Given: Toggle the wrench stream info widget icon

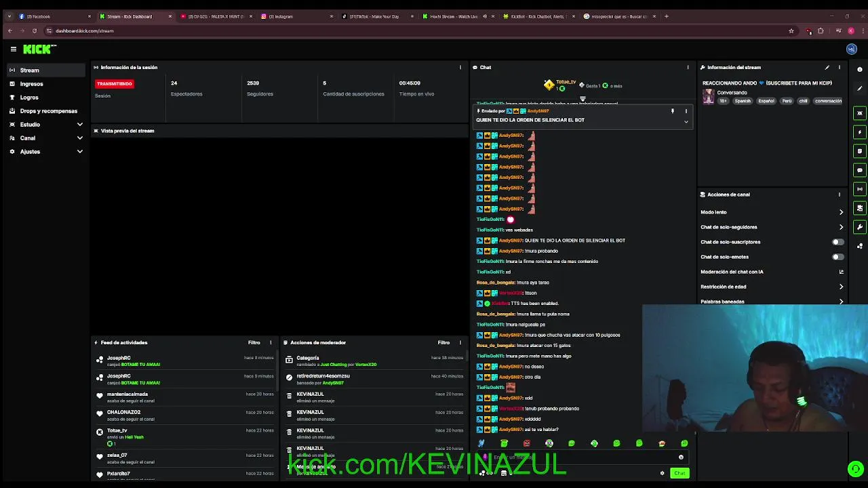Looking at the screenshot, I should point(860,227).
